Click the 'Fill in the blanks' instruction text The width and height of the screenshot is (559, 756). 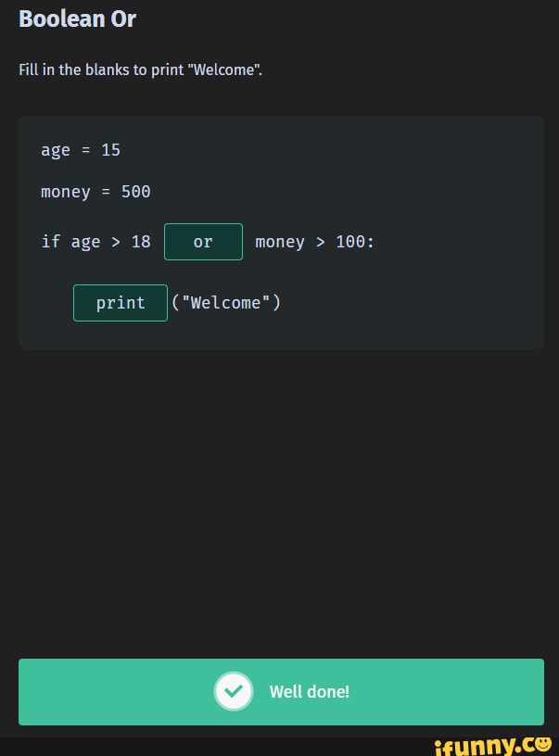(x=140, y=69)
